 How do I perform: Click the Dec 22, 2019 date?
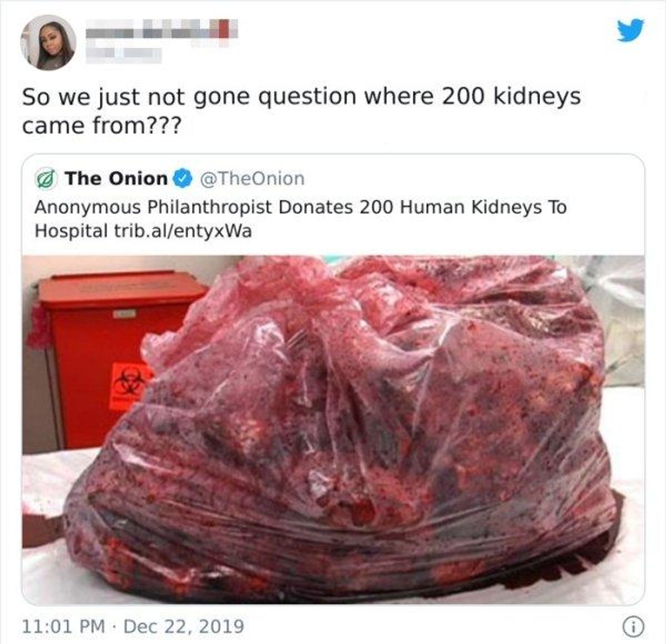click(184, 627)
